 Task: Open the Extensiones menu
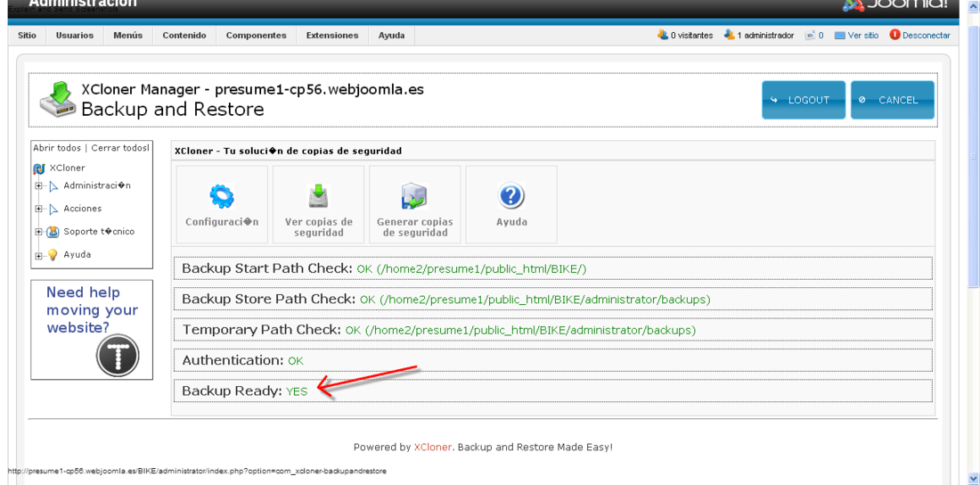pos(332,36)
